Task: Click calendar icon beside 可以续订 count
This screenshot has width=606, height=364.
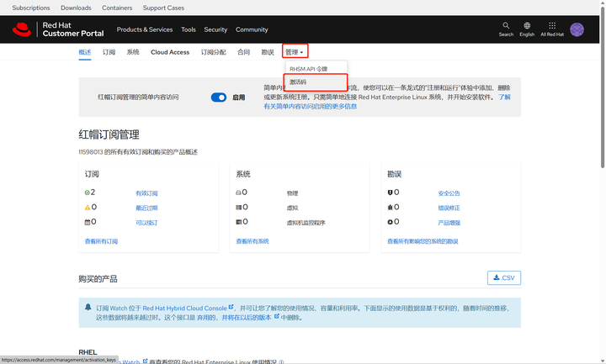Action: [88, 222]
